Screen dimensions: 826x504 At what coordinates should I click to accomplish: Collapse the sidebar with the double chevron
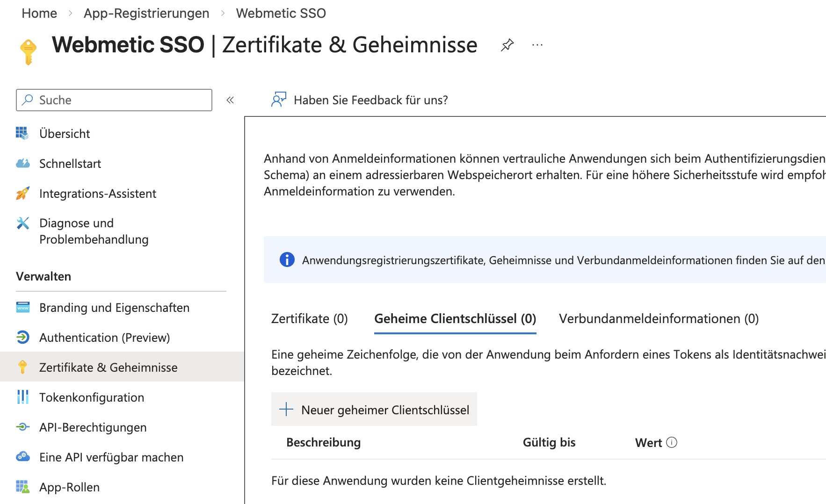230,100
